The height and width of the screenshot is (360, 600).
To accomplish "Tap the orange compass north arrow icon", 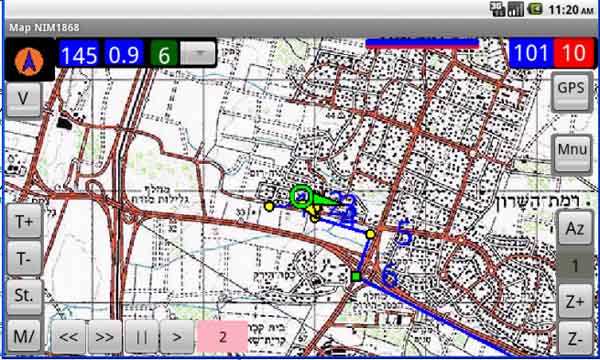I will click(x=29, y=61).
